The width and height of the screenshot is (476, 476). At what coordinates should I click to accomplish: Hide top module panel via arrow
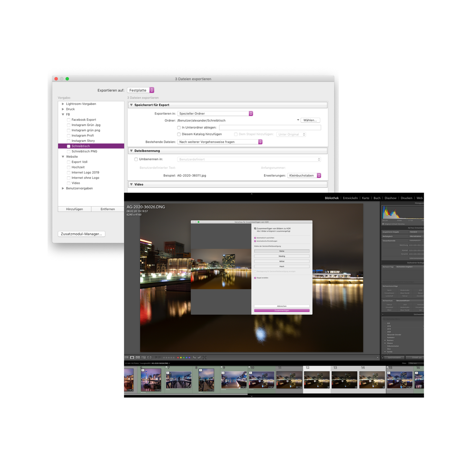click(x=252, y=194)
